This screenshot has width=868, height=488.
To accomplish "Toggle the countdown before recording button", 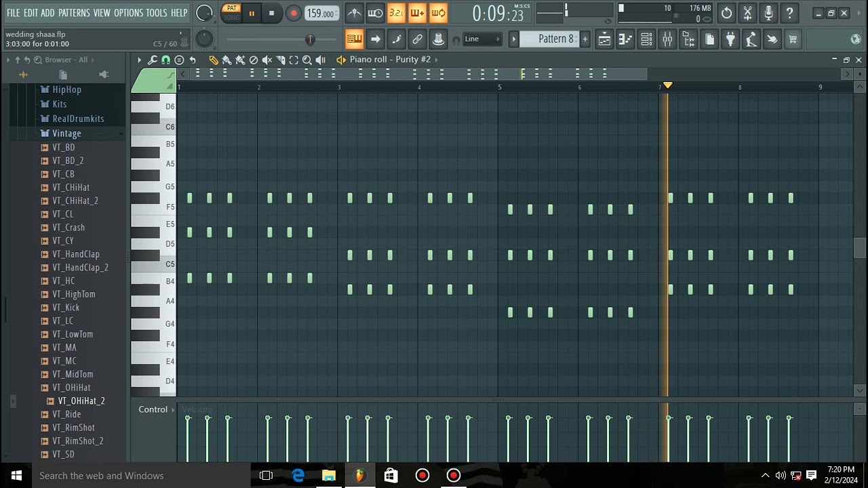I will point(396,13).
